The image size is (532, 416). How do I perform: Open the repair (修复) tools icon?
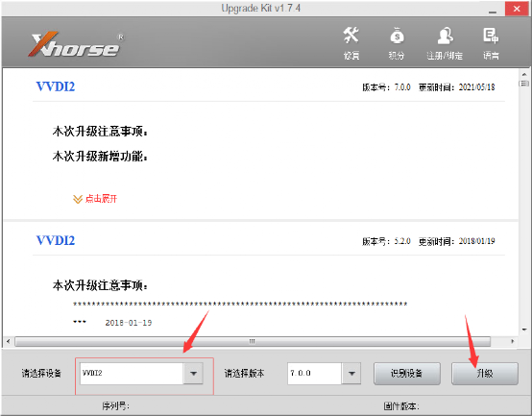pos(351,43)
